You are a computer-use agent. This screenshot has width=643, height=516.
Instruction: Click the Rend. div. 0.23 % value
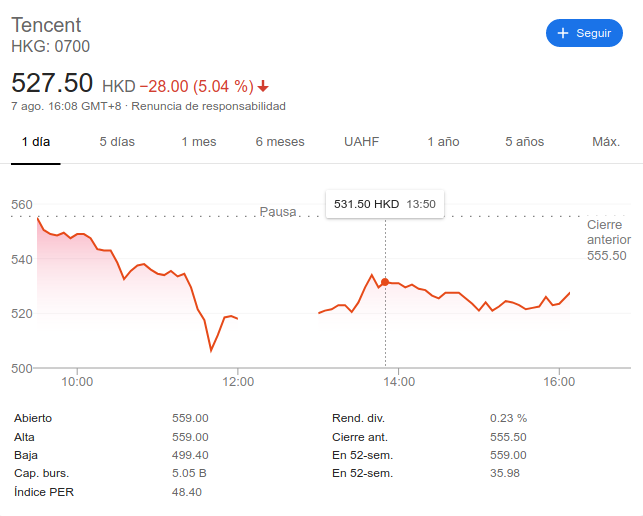point(508,418)
